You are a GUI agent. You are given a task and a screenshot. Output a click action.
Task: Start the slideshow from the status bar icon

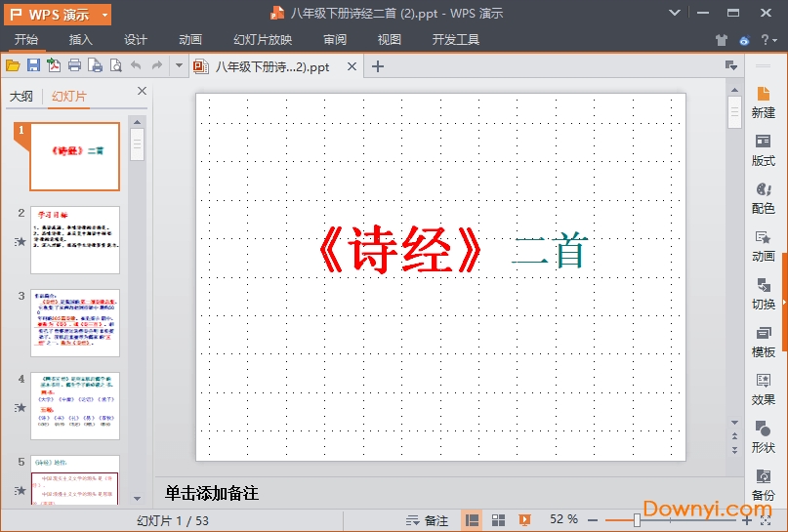pos(525,520)
